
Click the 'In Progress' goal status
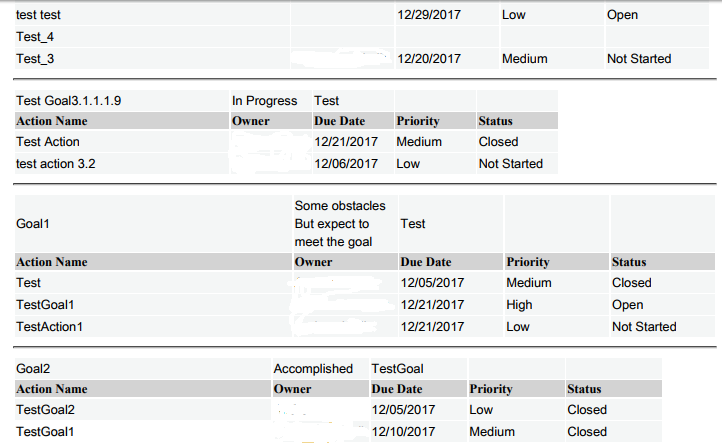pos(264,101)
